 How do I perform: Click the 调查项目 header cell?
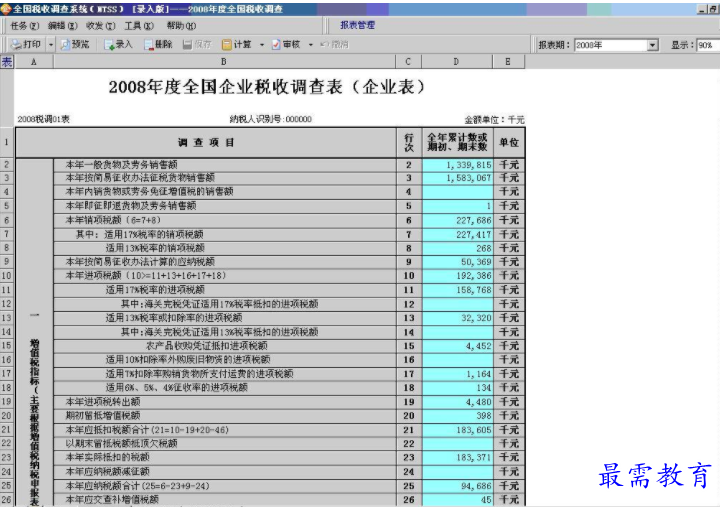coord(206,143)
